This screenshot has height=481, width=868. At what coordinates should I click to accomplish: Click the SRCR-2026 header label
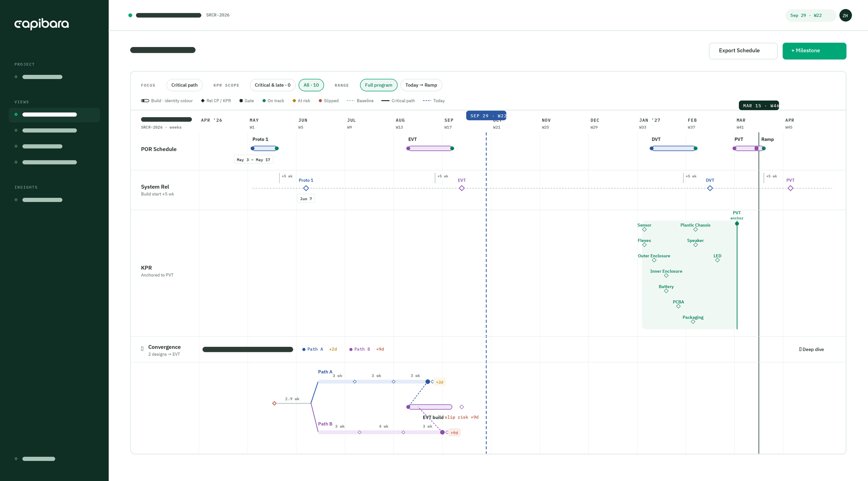[218, 15]
